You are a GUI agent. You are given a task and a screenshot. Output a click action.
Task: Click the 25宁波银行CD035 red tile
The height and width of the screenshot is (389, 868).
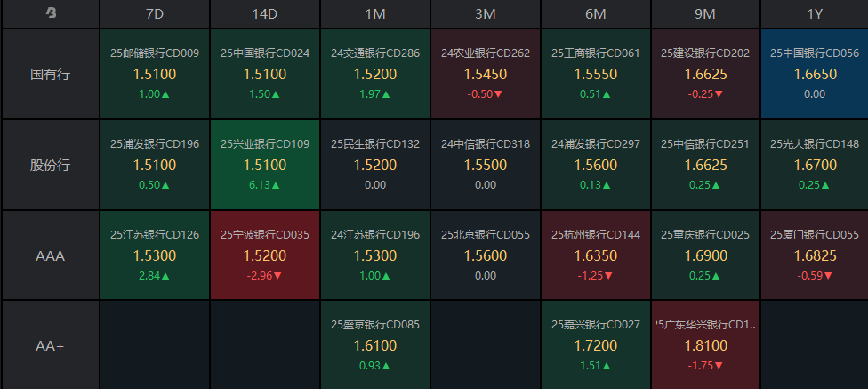265,255
